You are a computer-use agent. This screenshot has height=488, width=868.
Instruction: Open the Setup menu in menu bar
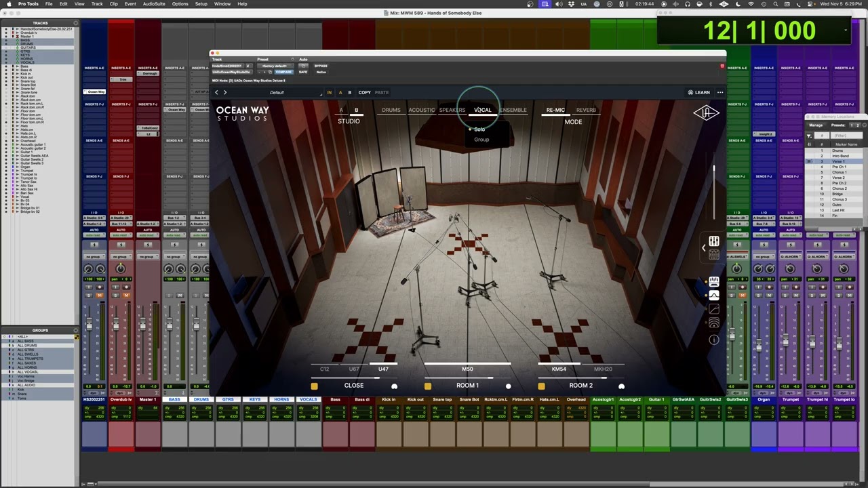[201, 4]
